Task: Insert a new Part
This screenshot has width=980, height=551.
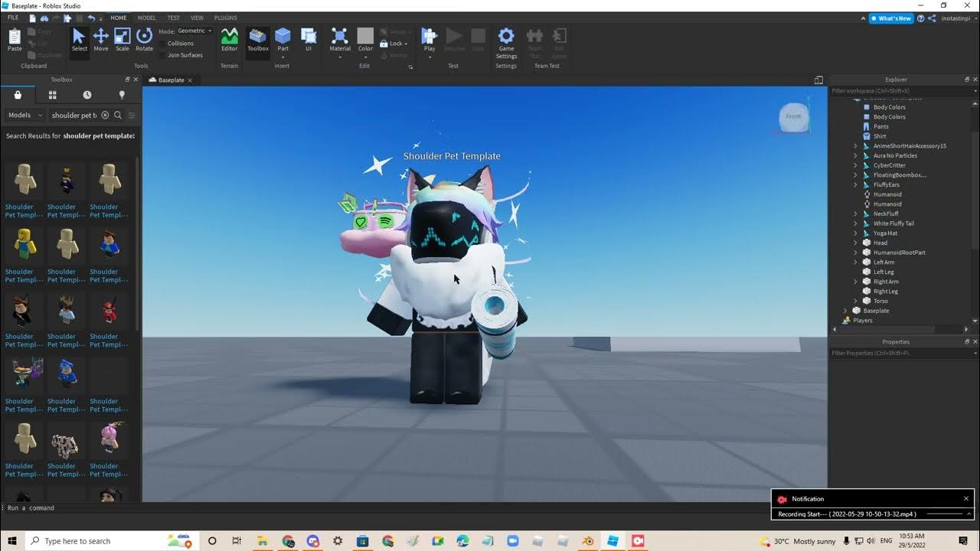Action: (283, 40)
